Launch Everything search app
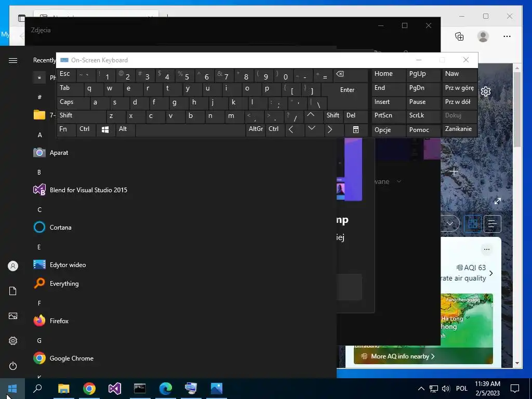Screen dimensions: 532x399 click(x=56, y=283)
